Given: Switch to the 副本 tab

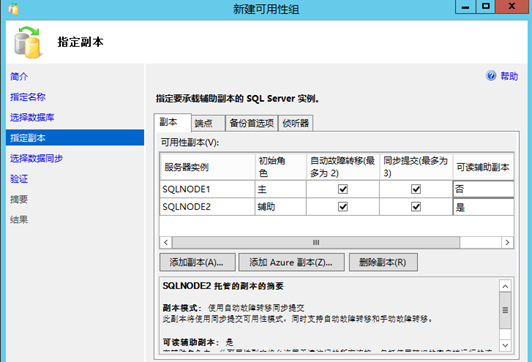Looking at the screenshot, I should tap(172, 122).
